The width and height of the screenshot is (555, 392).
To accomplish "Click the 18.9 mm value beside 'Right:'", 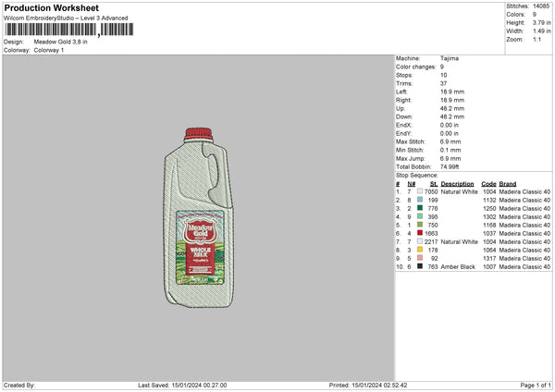I will [x=452, y=100].
